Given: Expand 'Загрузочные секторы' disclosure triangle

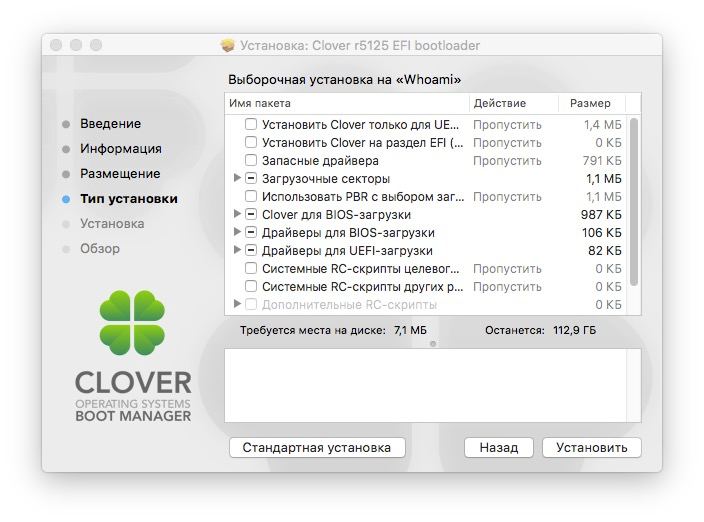Looking at the screenshot, I should (x=238, y=178).
